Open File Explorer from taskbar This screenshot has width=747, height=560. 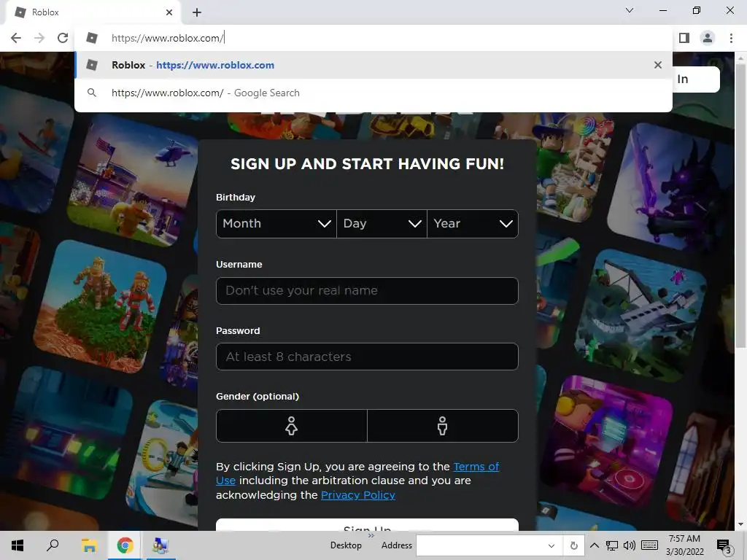89,545
